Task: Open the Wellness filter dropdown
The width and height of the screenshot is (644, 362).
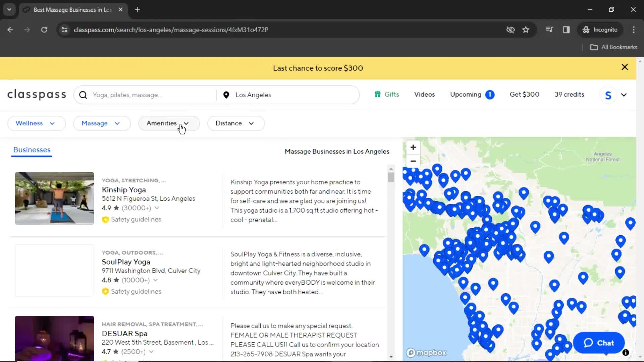Action: 36,123
